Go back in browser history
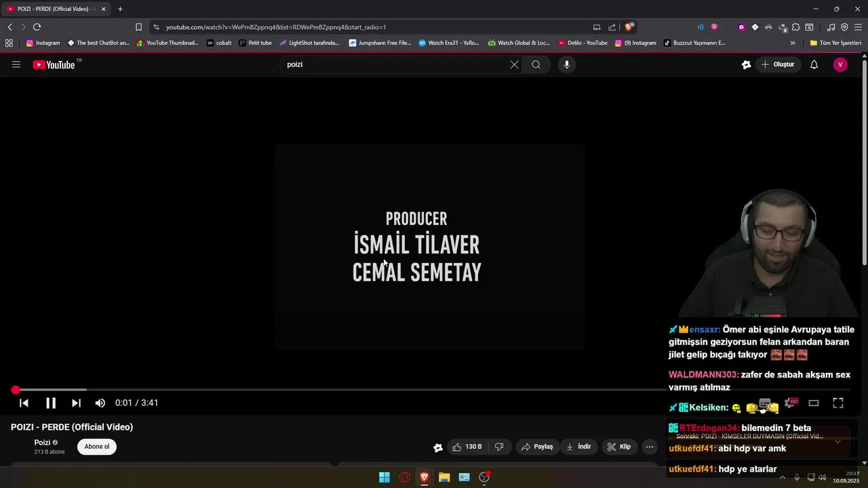Image resolution: width=868 pixels, height=488 pixels. pyautogui.click(x=9, y=27)
